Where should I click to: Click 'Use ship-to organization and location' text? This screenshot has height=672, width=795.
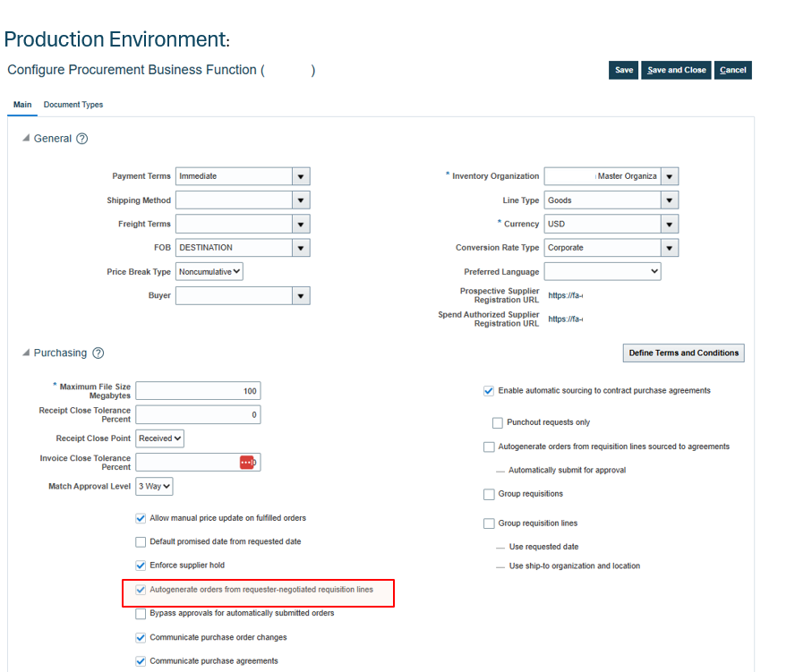(x=575, y=566)
